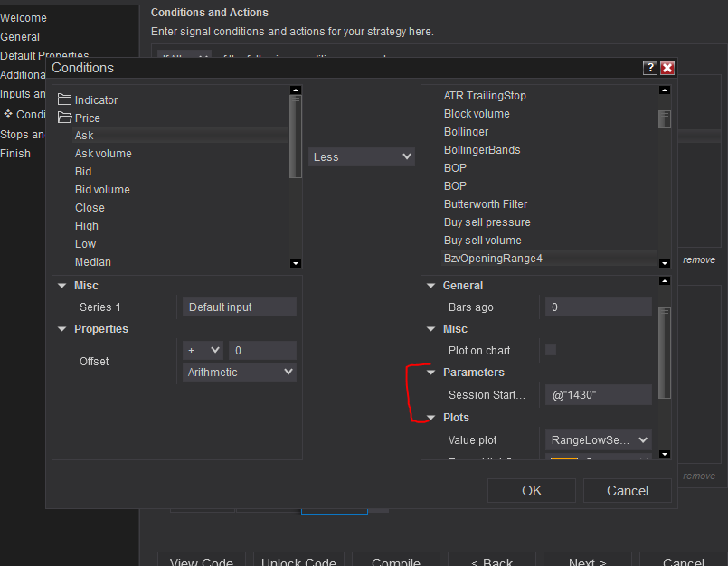Open General page in wizard sidebar
Viewport: 728px width, 566px height.
(20, 37)
